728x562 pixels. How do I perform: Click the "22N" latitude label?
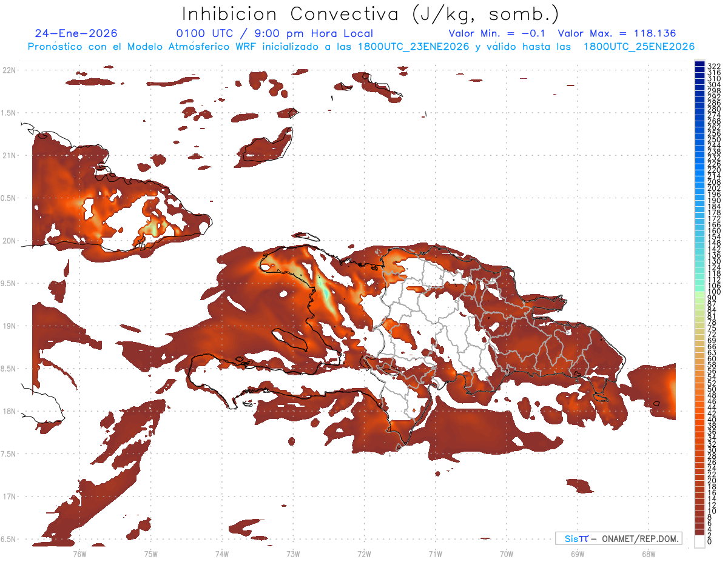tap(9, 70)
